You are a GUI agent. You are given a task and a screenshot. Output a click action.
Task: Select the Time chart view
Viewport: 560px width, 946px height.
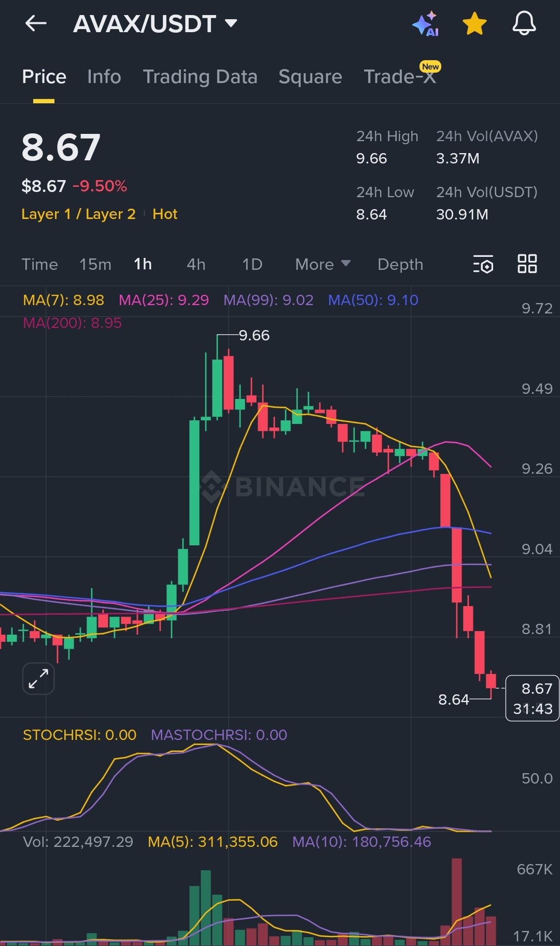click(39, 264)
